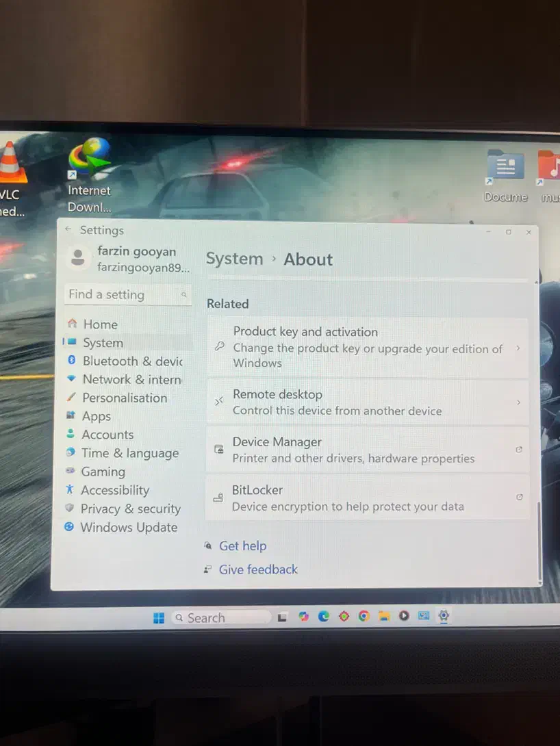
Task: Expand the chevron on Remote desktop row
Action: click(518, 402)
